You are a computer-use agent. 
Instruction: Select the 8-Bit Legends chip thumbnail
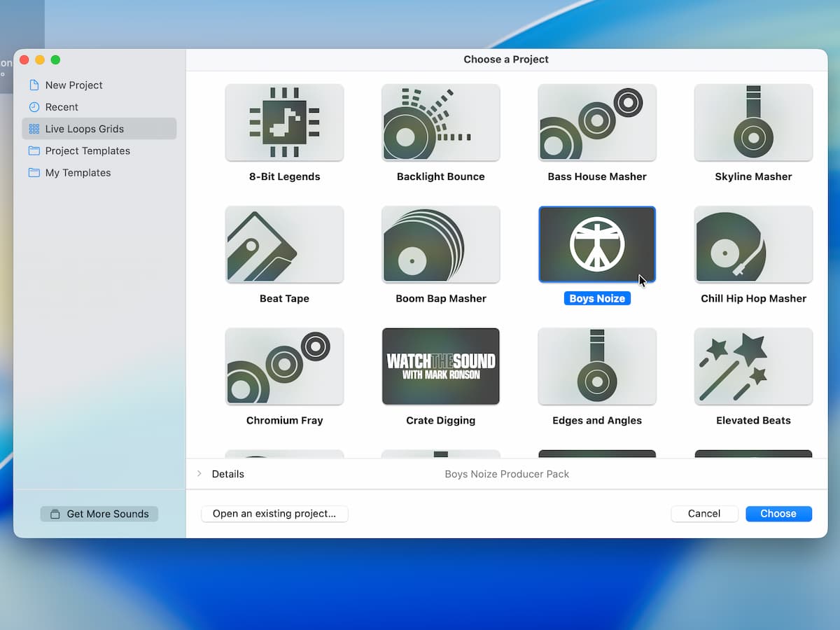(x=284, y=122)
